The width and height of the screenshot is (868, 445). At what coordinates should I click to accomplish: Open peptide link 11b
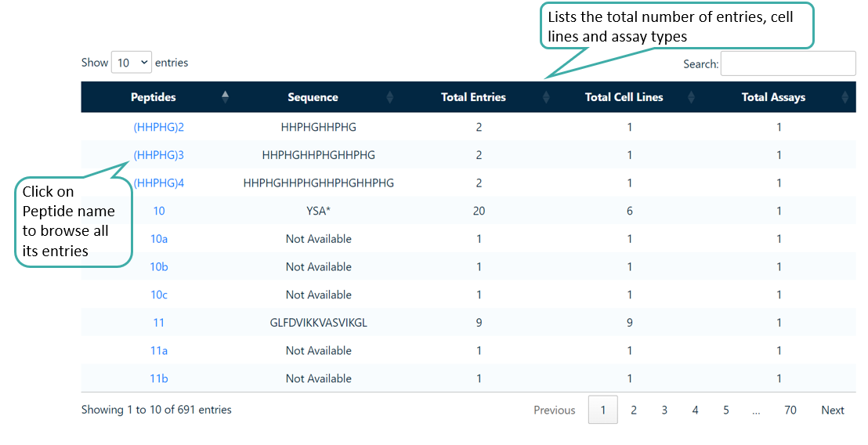[x=159, y=378]
